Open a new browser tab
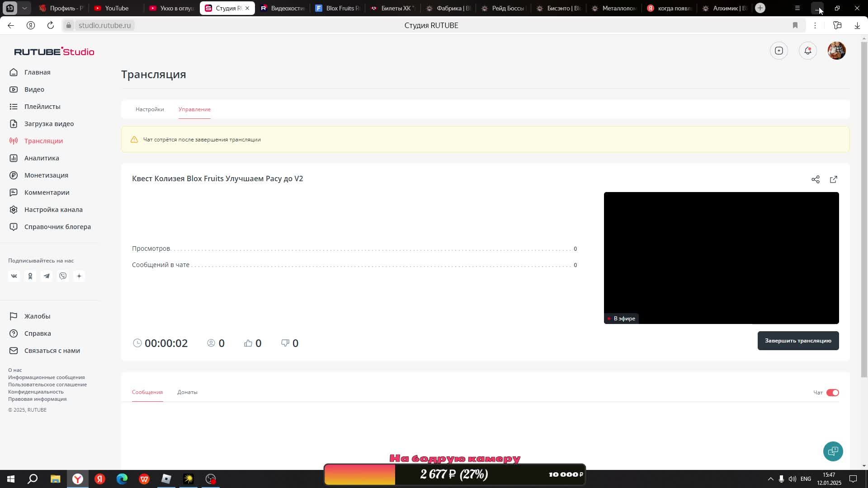 point(760,8)
